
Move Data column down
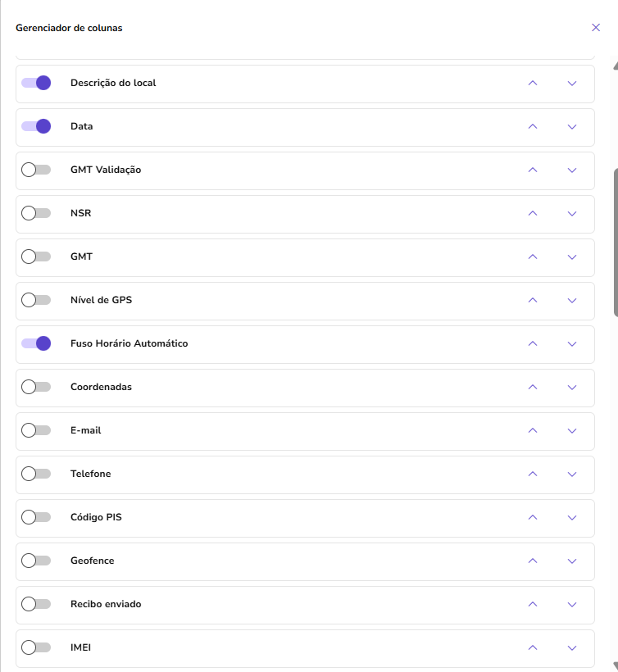[572, 127]
